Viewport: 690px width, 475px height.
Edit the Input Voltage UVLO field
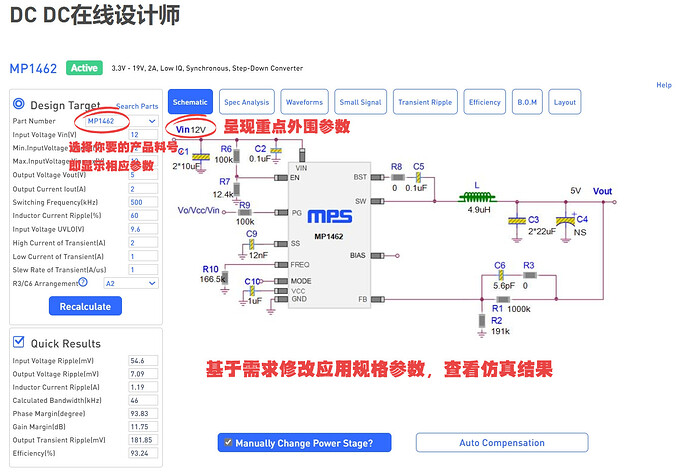[143, 229]
